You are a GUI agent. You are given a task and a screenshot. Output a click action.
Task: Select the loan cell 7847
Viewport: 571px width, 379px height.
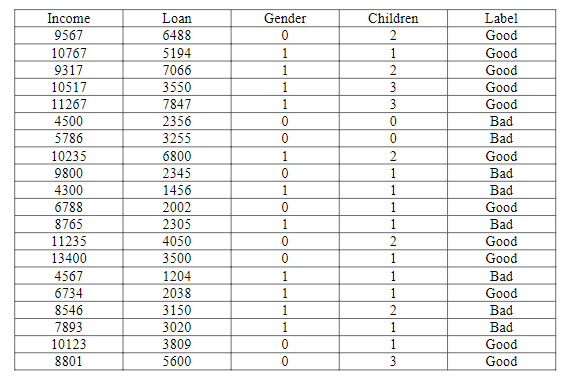(177, 104)
